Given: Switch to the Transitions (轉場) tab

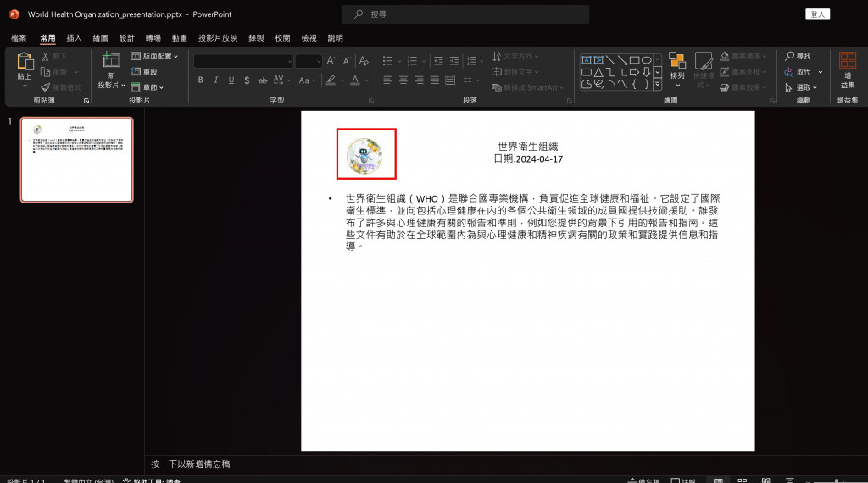Looking at the screenshot, I should point(153,37).
